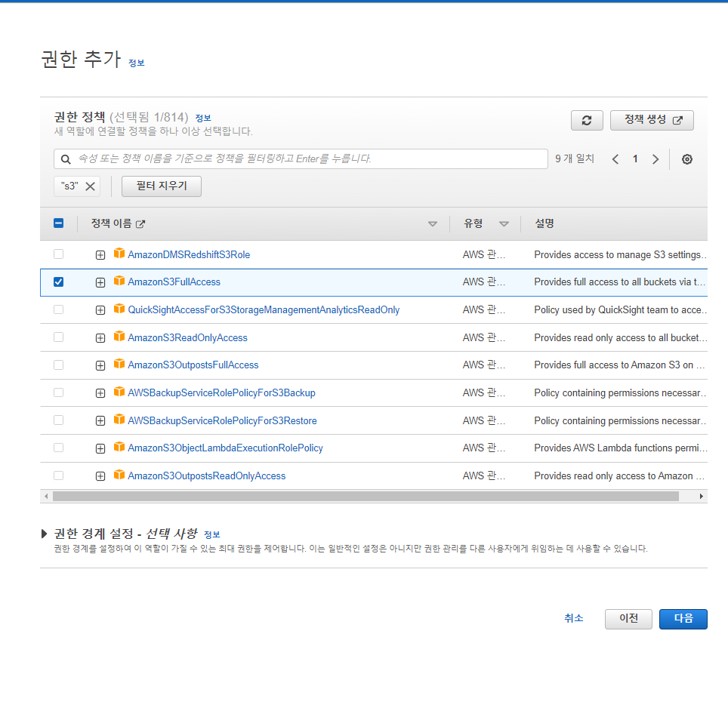The height and width of the screenshot is (714, 728).
Task: Click the 정책 생성 button
Action: point(652,121)
